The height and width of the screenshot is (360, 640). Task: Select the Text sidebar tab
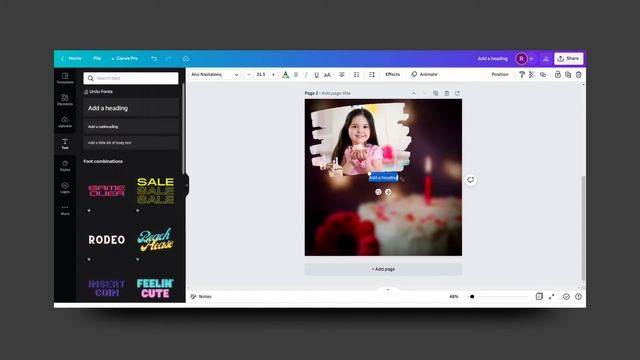(x=65, y=144)
